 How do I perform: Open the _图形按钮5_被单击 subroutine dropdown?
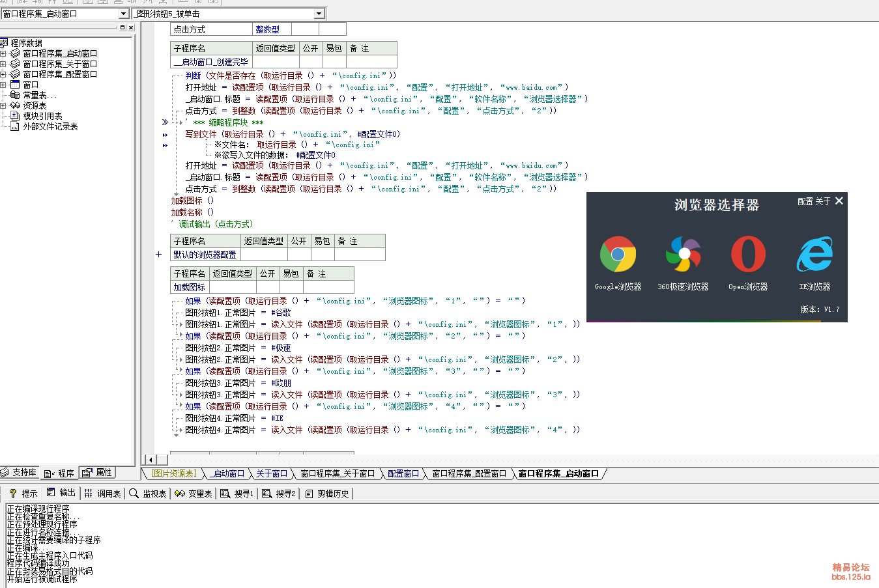click(x=319, y=14)
